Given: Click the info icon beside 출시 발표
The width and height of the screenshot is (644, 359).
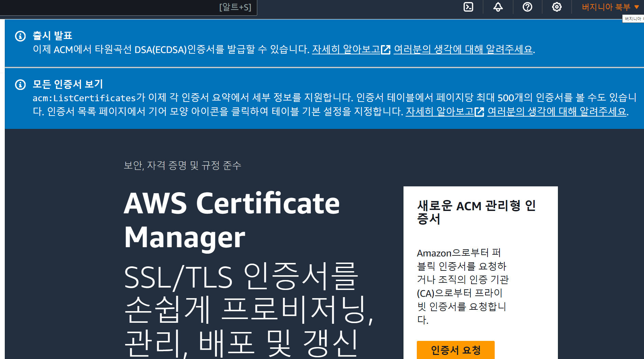Looking at the screenshot, I should point(20,36).
